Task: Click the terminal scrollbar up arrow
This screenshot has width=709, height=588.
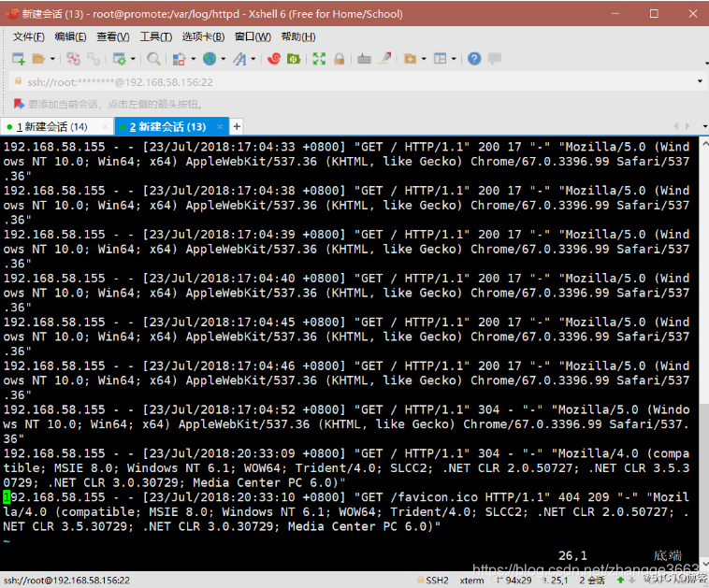Action: (x=705, y=143)
